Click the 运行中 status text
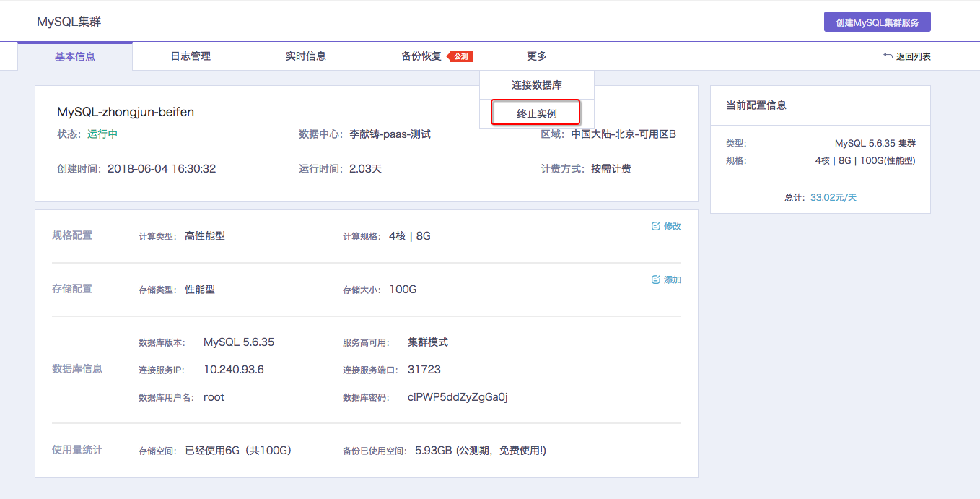 102,134
